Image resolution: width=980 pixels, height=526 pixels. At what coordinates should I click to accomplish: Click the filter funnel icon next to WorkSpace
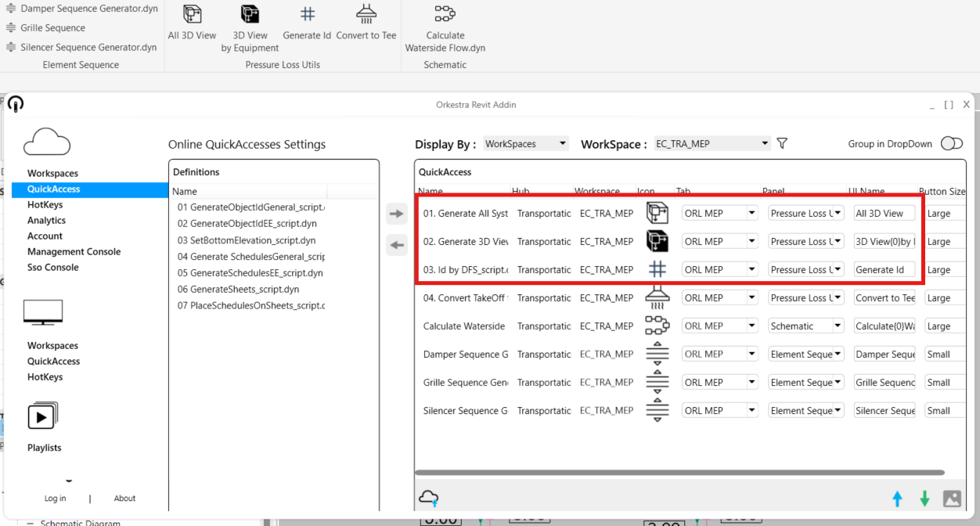tap(781, 143)
